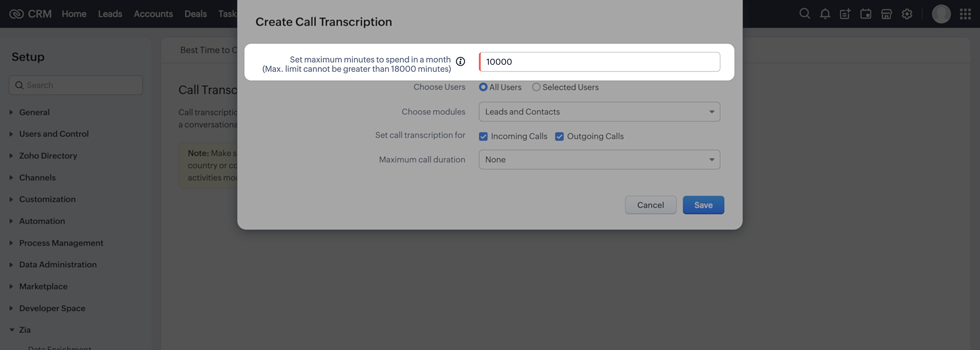
Task: Uncheck the Outgoing Calls checkbox
Action: (x=559, y=136)
